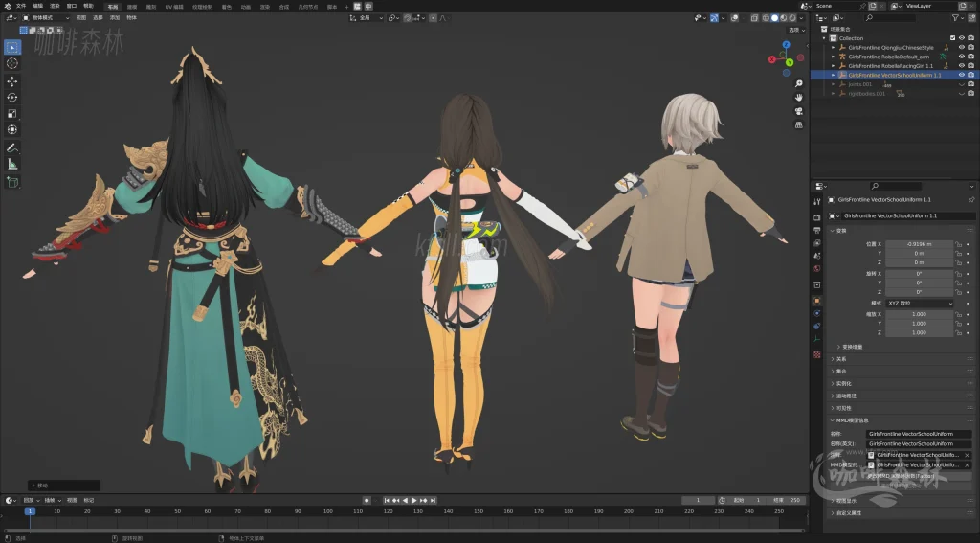Disable render for joints.001 camera icon
980x543 pixels.
[x=970, y=84]
